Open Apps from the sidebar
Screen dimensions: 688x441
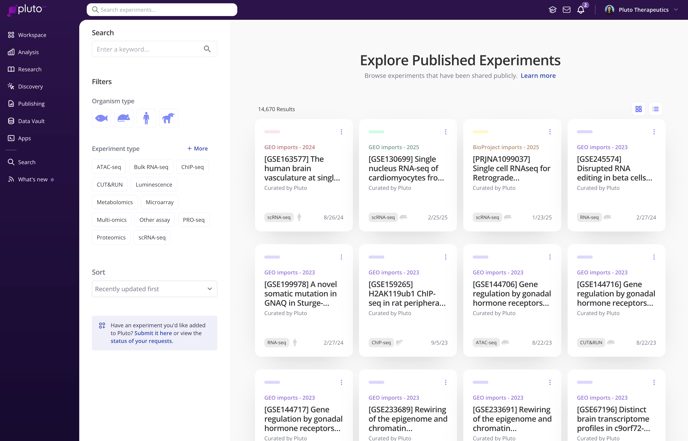[x=19, y=138]
